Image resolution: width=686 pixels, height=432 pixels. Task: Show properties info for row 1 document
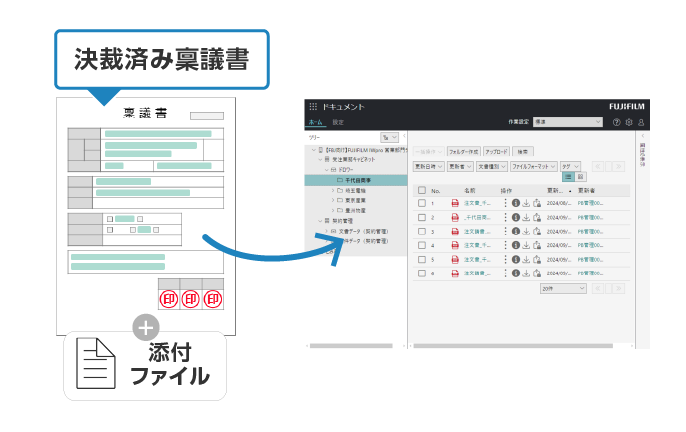click(x=516, y=203)
